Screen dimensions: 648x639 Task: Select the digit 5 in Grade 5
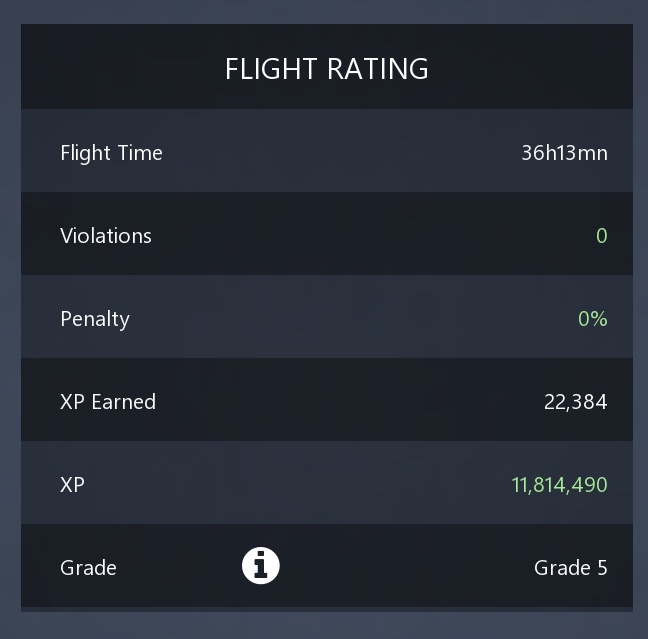click(603, 567)
